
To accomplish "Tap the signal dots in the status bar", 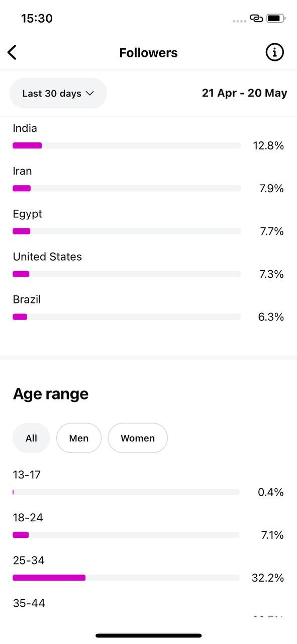I will coord(240,21).
